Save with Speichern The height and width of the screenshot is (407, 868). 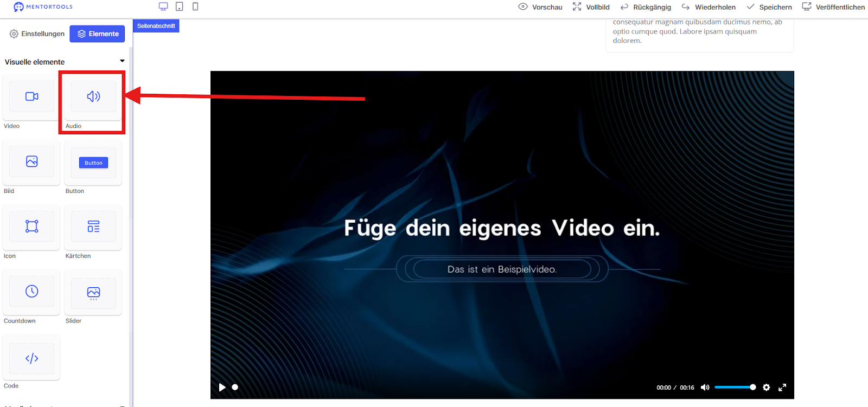pos(769,7)
